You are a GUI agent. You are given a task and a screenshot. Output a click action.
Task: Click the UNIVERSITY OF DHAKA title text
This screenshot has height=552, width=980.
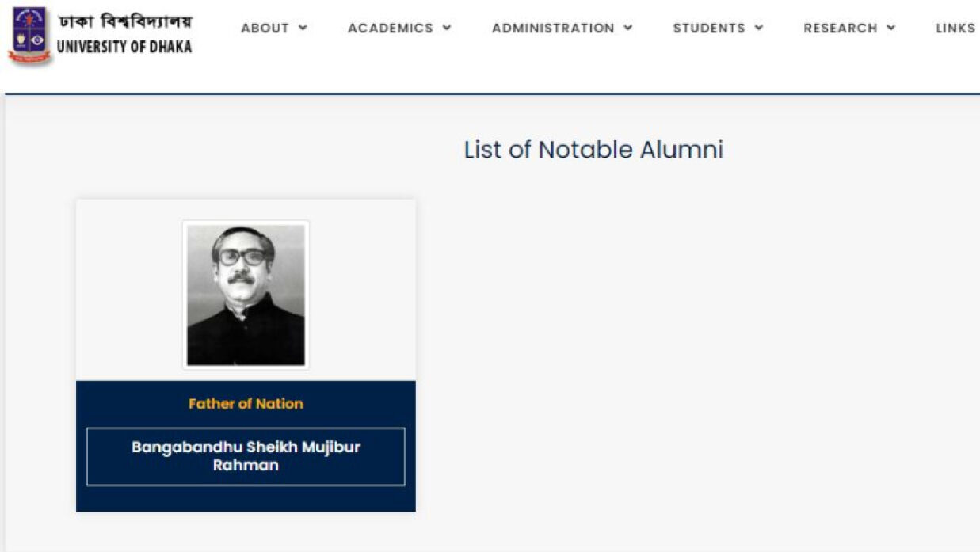click(124, 46)
